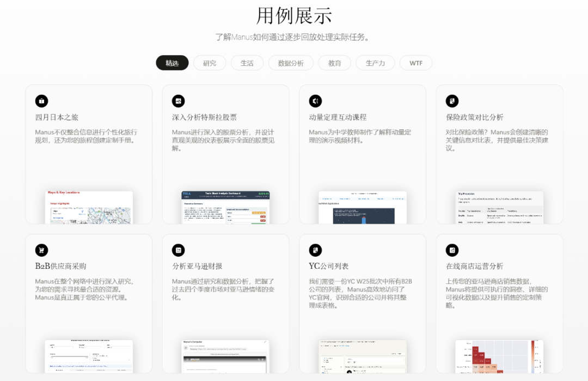Click the icon on the YC公司列表 card
This screenshot has width=588, height=381.
point(315,250)
